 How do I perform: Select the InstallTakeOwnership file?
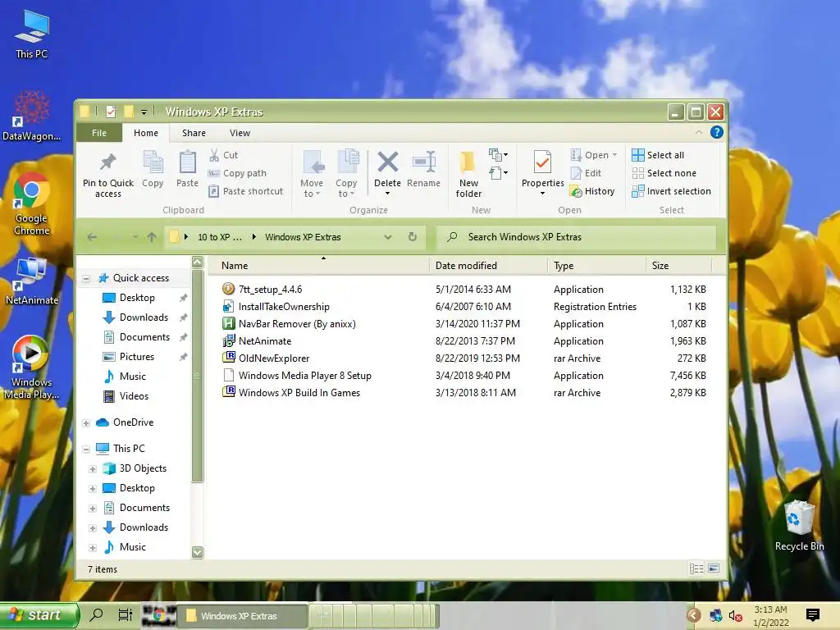tap(284, 307)
